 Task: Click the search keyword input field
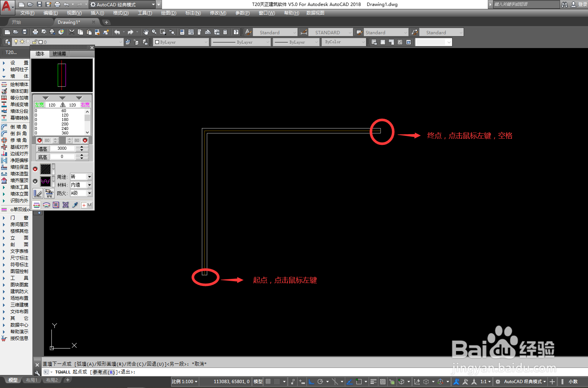(527, 4)
